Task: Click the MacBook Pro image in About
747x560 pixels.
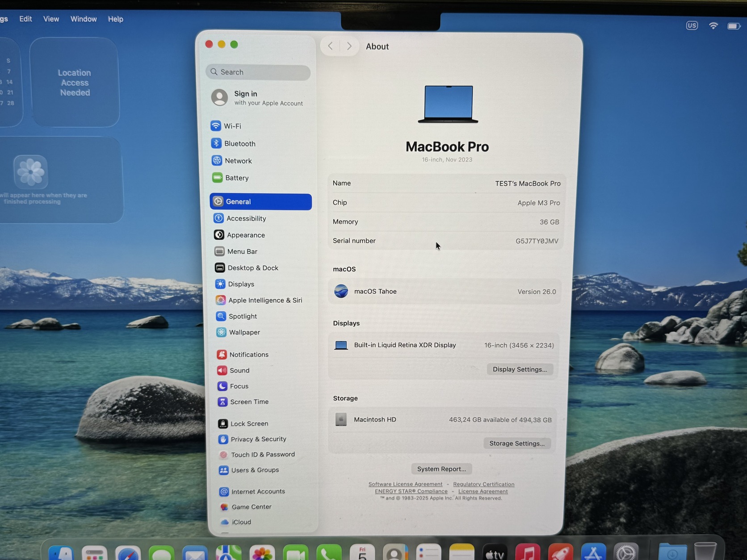Action: [448, 104]
